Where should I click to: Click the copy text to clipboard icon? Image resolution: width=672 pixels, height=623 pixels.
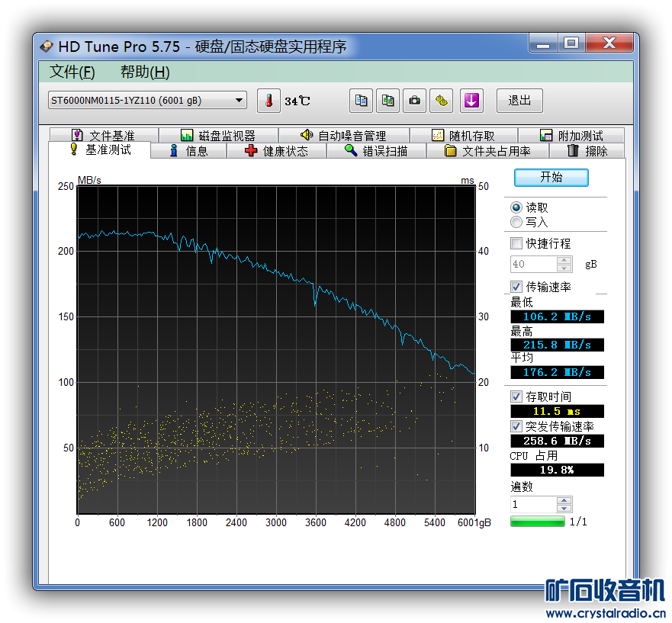click(x=362, y=101)
